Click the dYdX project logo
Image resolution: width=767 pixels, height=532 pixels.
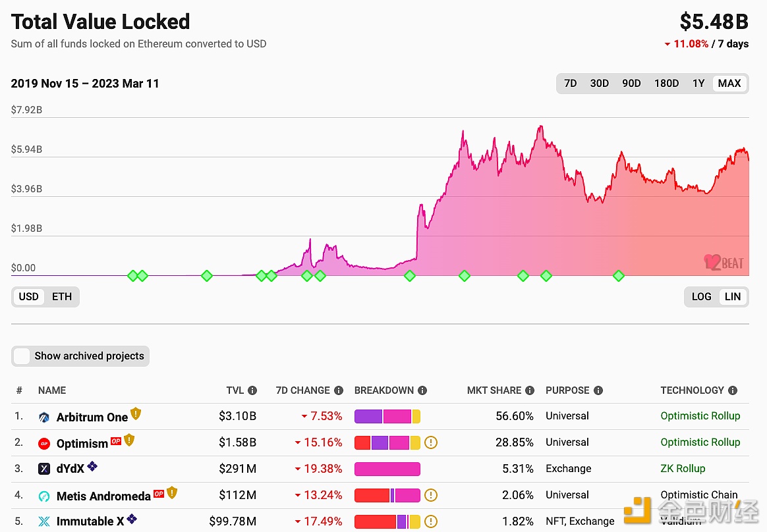tap(43, 469)
